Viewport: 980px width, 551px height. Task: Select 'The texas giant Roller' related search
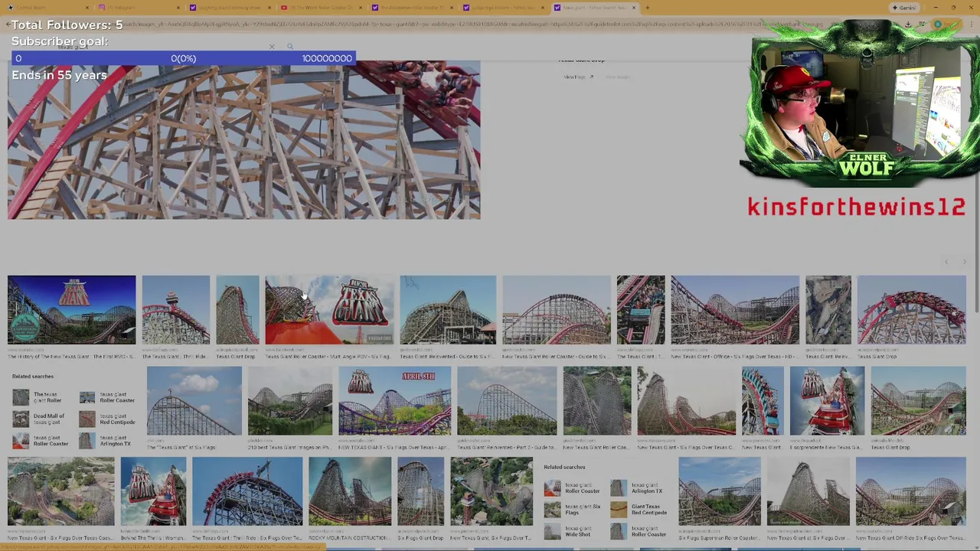pyautogui.click(x=40, y=397)
